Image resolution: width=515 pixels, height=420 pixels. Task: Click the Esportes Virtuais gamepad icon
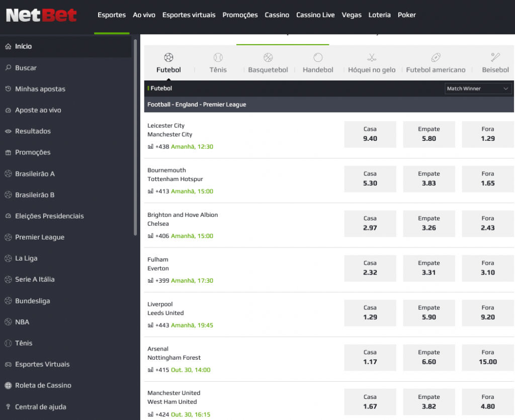(x=8, y=364)
